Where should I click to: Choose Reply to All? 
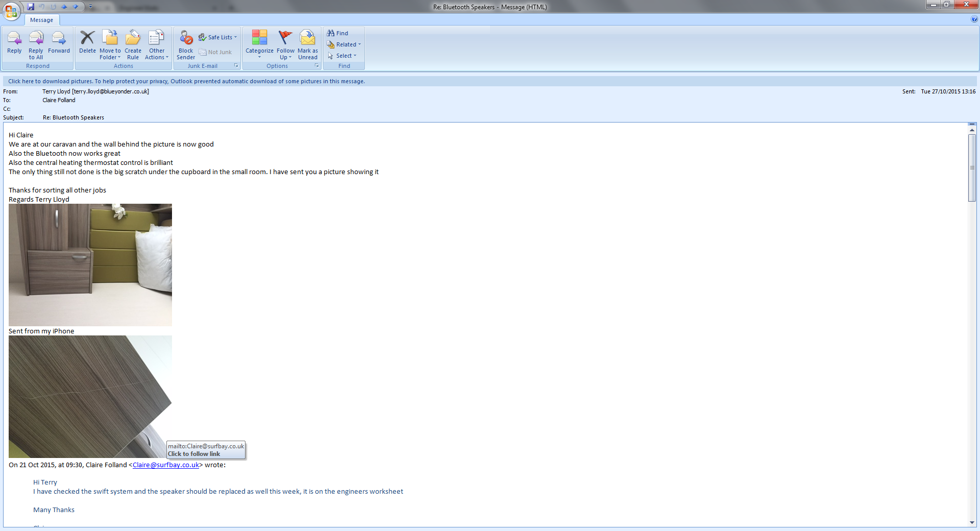tap(36, 45)
